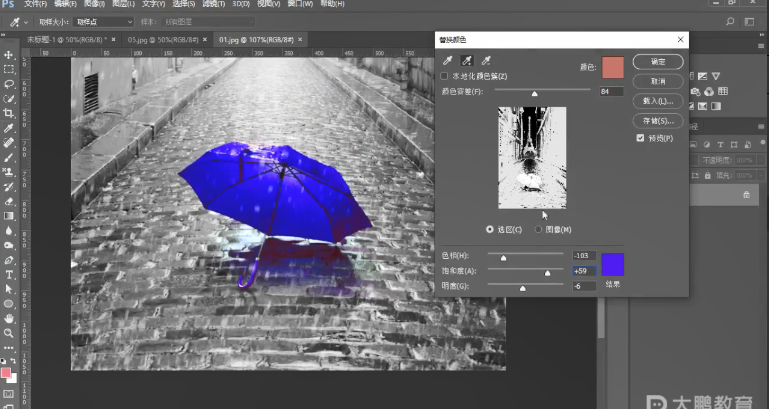The width and height of the screenshot is (769, 409).
Task: Click the 饱和度 saturation value field
Action: [x=585, y=271]
